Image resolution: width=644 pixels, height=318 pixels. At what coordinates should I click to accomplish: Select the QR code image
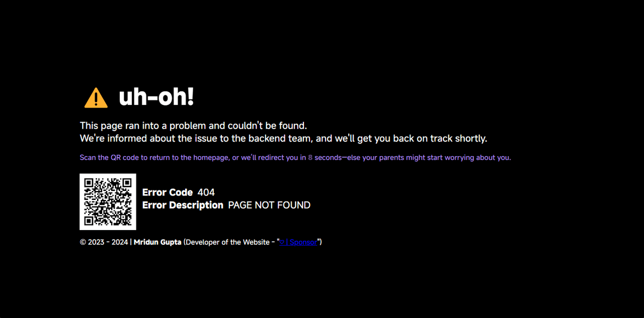(108, 201)
